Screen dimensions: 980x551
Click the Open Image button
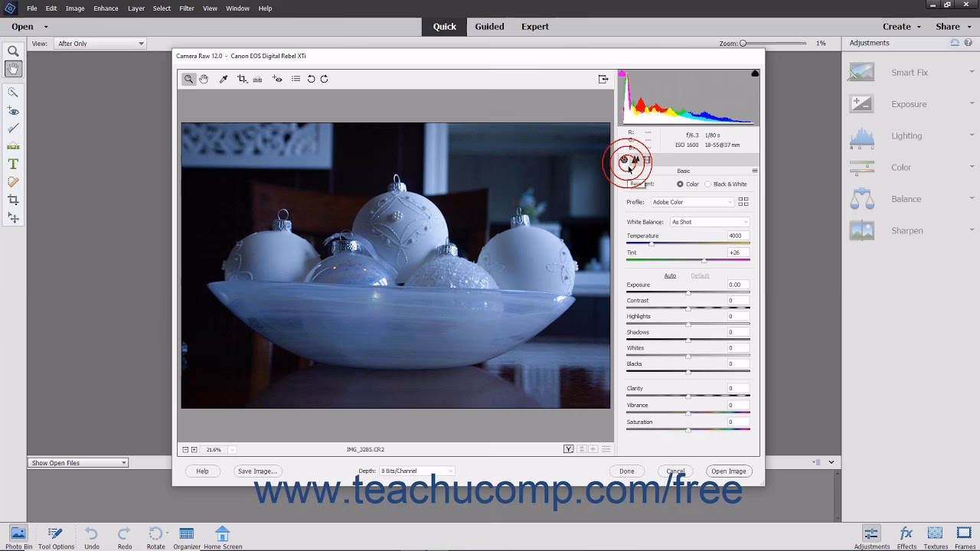point(728,471)
